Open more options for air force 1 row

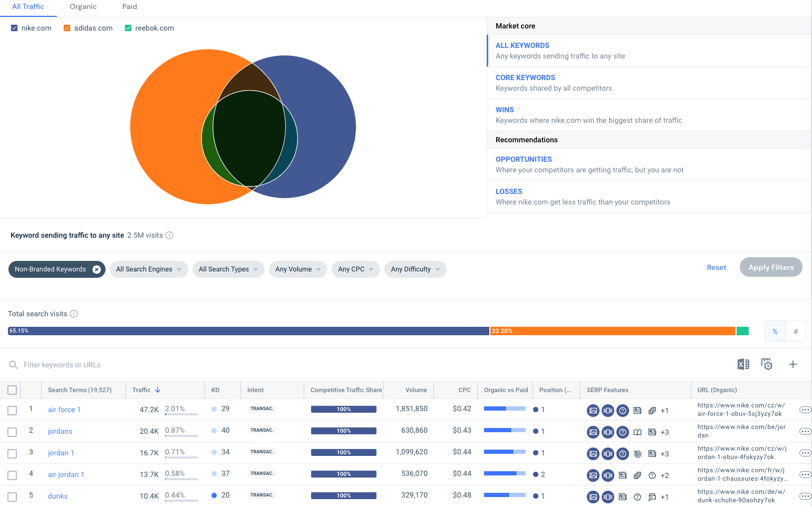click(x=805, y=410)
